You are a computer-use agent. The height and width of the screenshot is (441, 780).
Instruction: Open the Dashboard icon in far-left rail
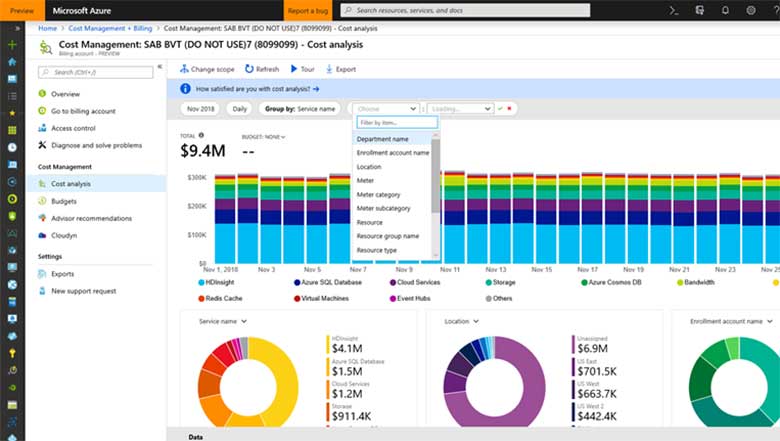pyautogui.click(x=12, y=79)
